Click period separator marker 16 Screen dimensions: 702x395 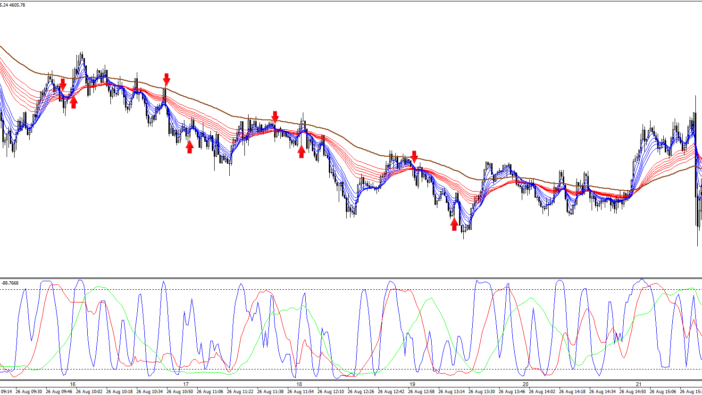(73, 384)
